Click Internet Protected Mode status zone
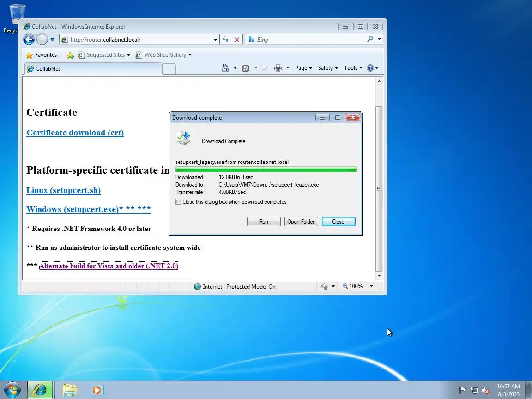Screen dimensions: 532x399 235,287
